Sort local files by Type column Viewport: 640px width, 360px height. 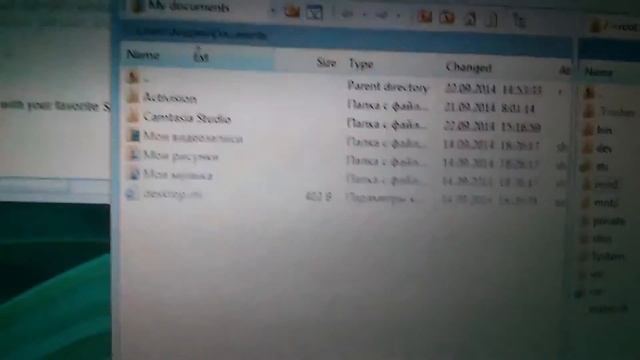(361, 64)
